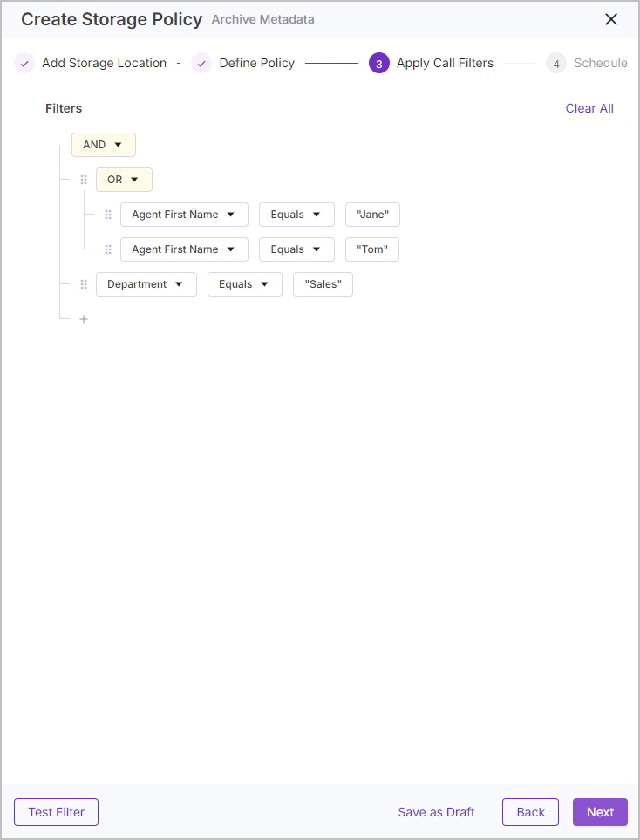The height and width of the screenshot is (840, 640).
Task: Click drag handle beside the Tom filter row
Action: click(x=108, y=249)
